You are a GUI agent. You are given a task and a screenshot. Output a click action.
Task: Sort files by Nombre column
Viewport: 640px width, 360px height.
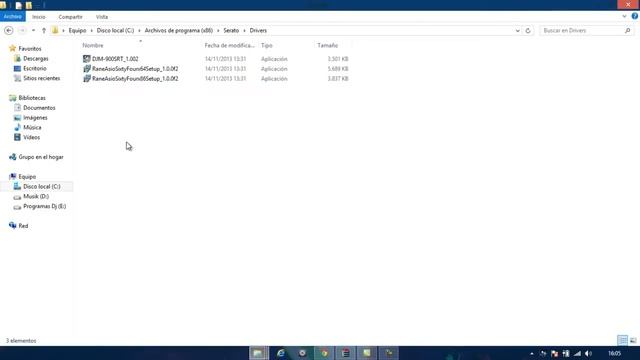pos(93,45)
